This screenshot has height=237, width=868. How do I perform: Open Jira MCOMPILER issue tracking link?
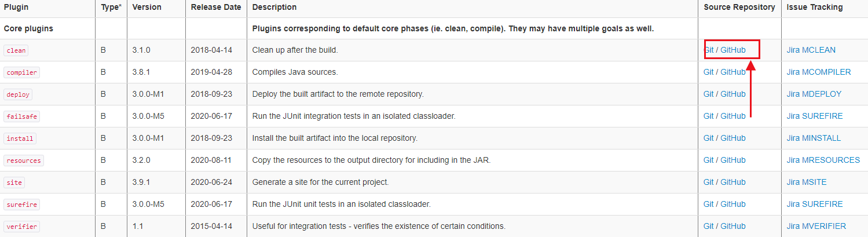[819, 72]
